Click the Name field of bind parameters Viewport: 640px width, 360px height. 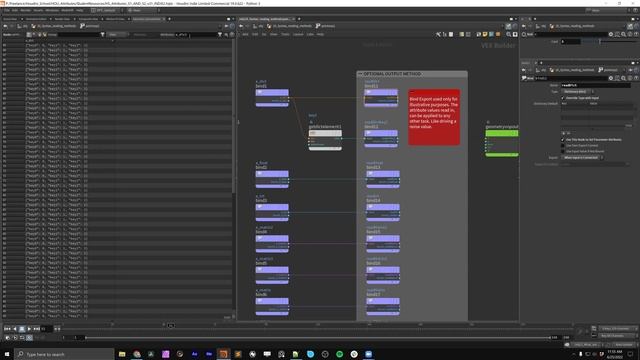point(596,85)
